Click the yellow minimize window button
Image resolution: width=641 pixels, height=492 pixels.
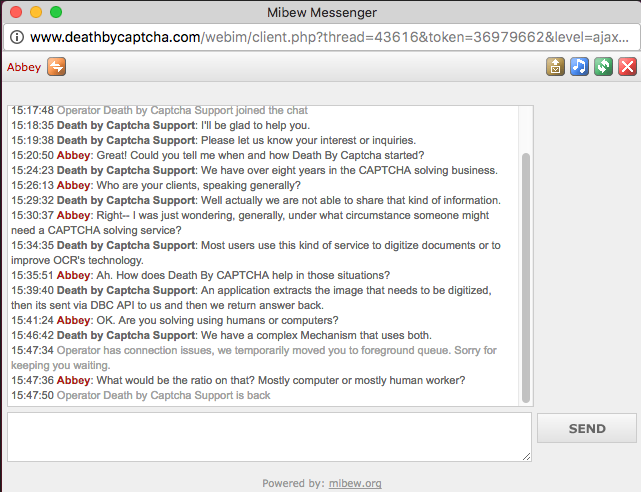pyautogui.click(x=36, y=12)
